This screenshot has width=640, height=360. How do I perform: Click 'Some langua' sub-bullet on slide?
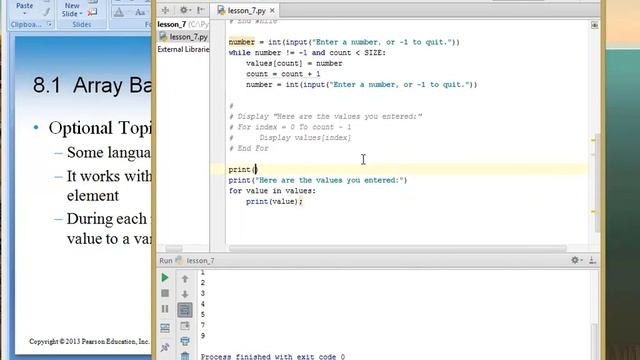click(109, 152)
